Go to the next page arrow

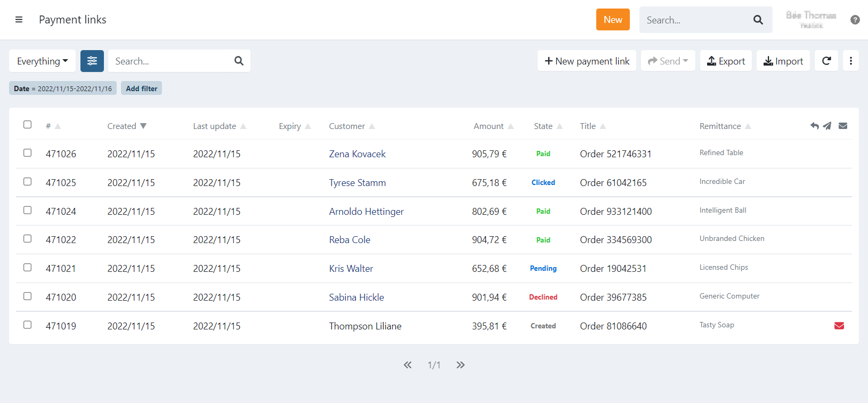pyautogui.click(x=460, y=365)
